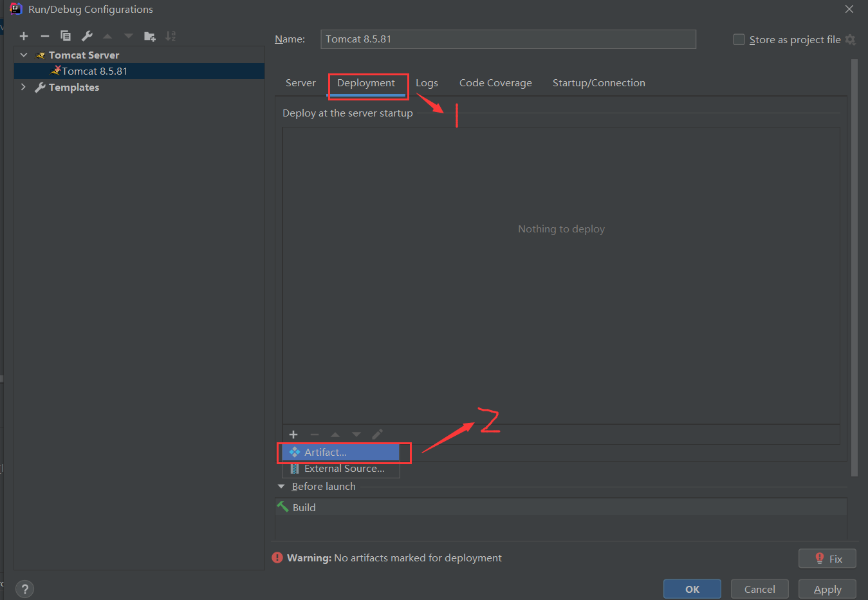Create new folder in configurations toolbar
Image resolution: width=868 pixels, height=600 pixels.
point(150,36)
